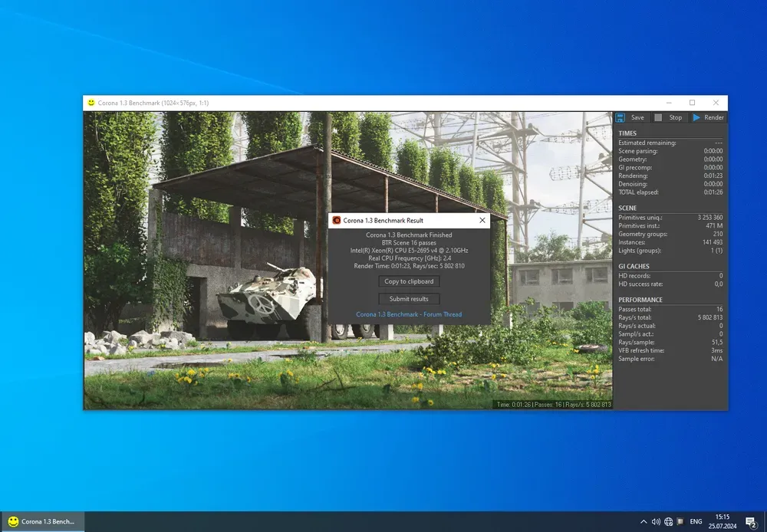767x532 pixels.
Task: Click the red Corona icon in the result dialog title
Action: pos(337,220)
